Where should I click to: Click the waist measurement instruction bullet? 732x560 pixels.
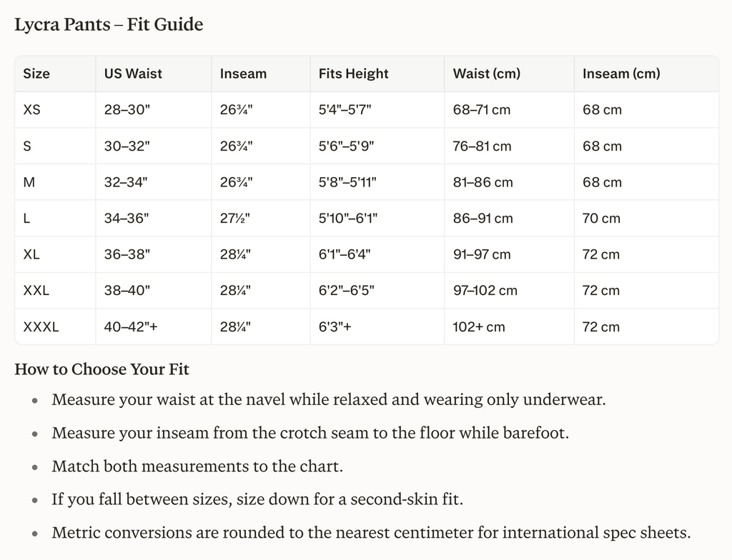click(329, 400)
